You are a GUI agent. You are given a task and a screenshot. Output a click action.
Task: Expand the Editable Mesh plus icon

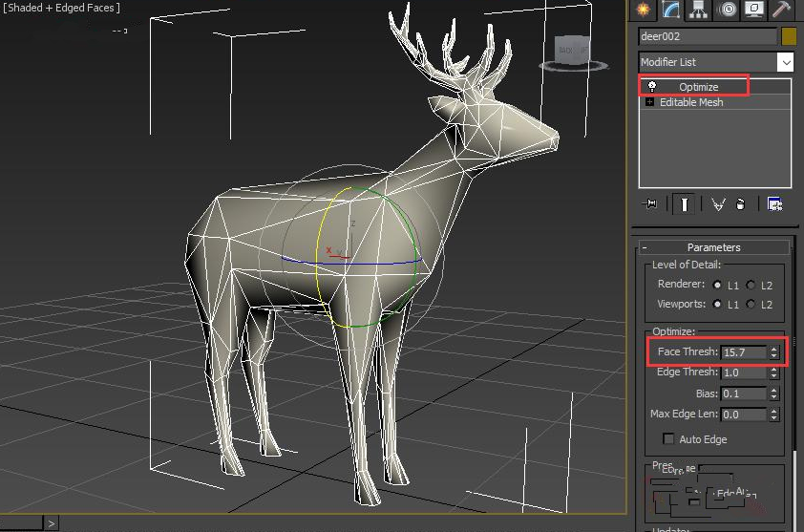[649, 101]
